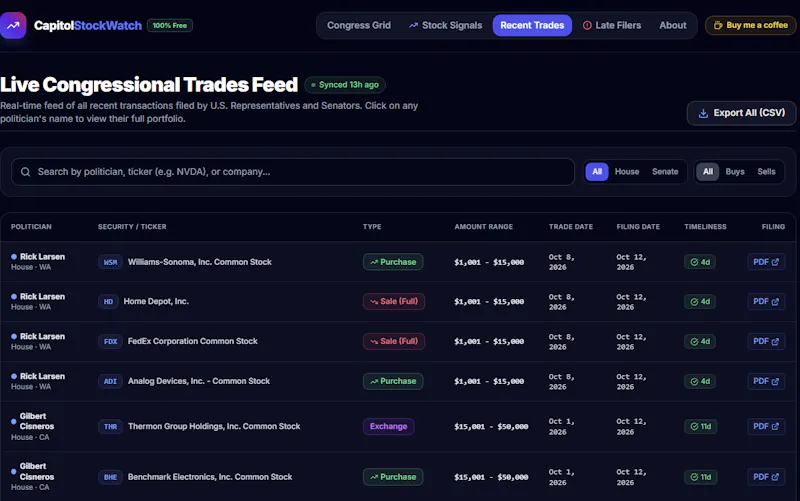800x501 pixels.
Task: Open the Late Filers tab
Action: [x=612, y=25]
